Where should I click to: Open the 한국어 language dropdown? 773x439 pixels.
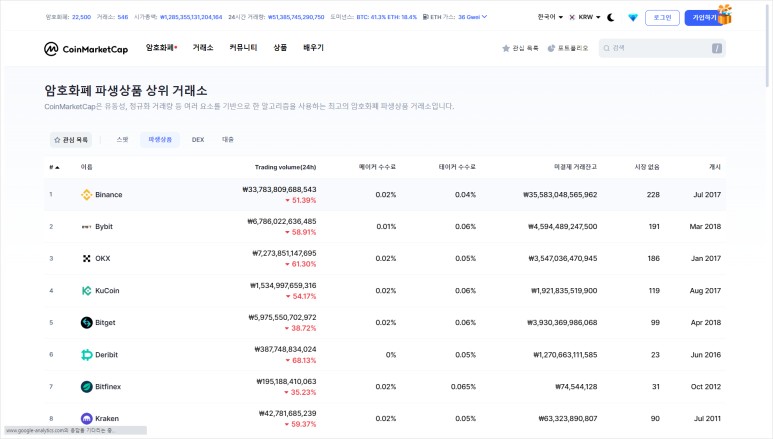(x=550, y=17)
